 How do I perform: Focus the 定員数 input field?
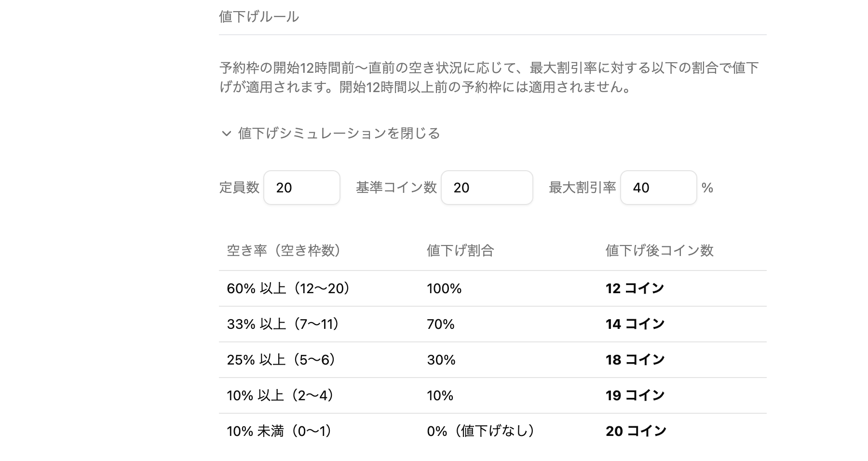coord(301,188)
